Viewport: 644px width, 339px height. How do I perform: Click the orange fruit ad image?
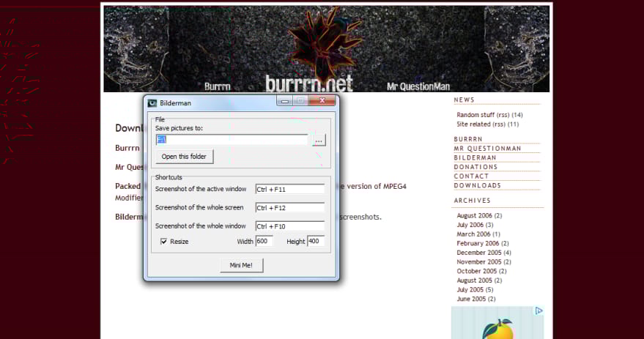click(x=497, y=323)
